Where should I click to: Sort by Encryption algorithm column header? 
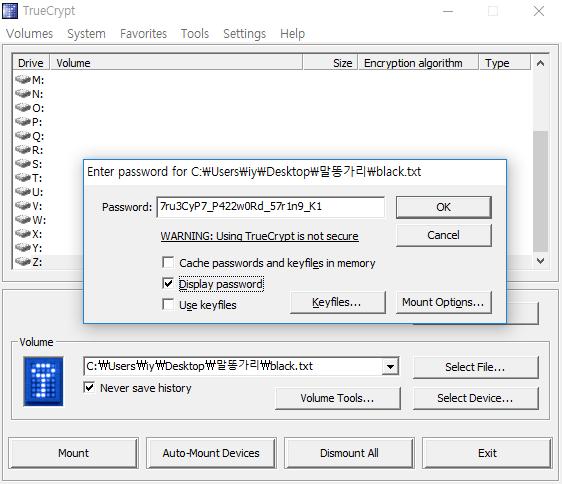click(x=419, y=63)
